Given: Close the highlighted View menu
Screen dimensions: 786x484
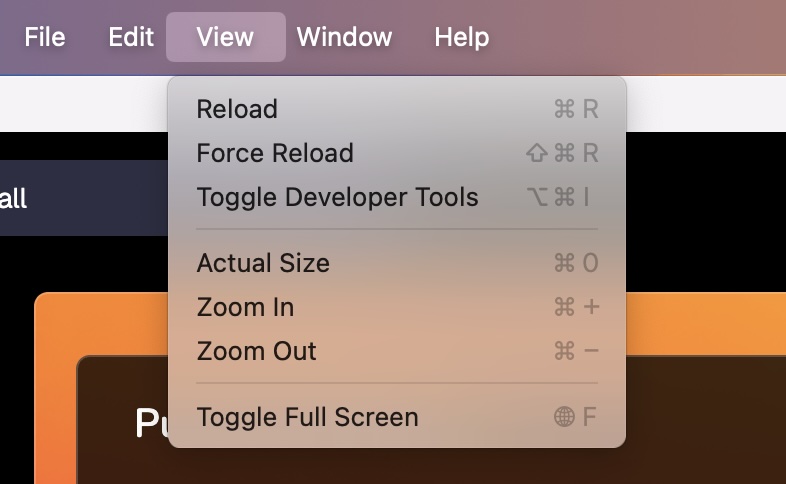Looking at the screenshot, I should [226, 37].
